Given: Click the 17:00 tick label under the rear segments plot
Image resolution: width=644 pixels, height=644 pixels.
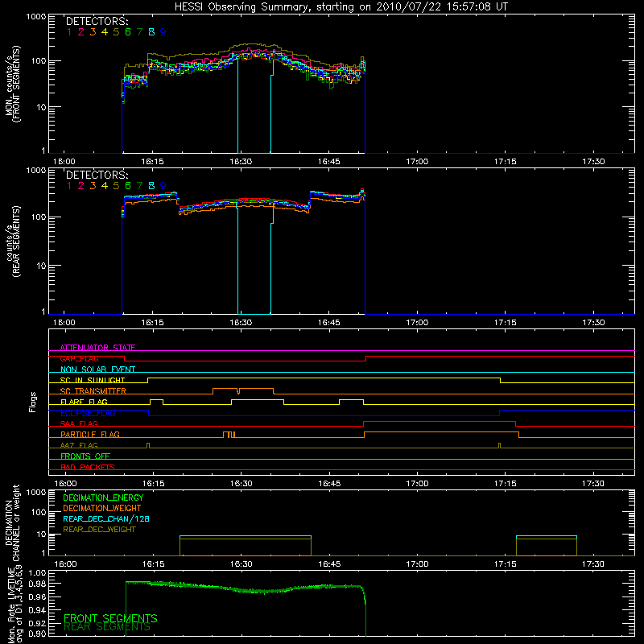Looking at the screenshot, I should [x=417, y=323].
